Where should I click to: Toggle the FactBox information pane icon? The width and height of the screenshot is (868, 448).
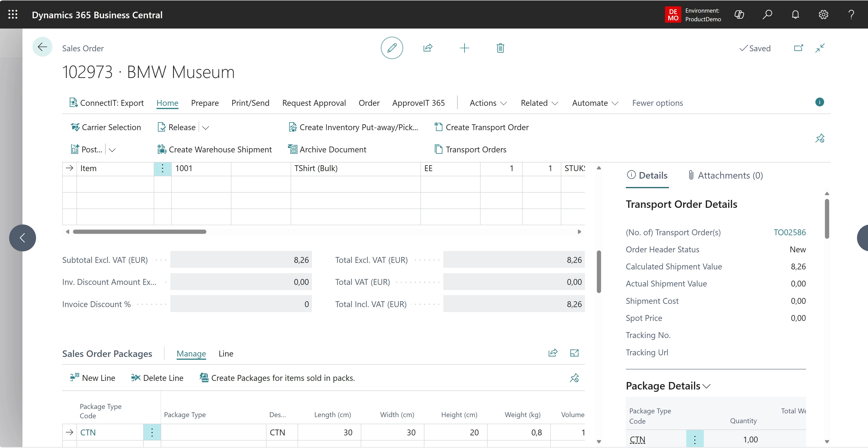point(820,102)
